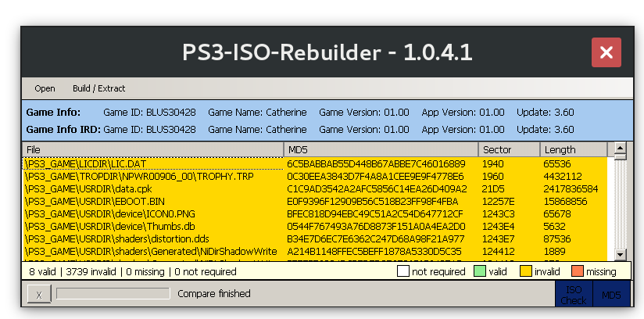Click the '3739 invalid' status count

coord(91,272)
